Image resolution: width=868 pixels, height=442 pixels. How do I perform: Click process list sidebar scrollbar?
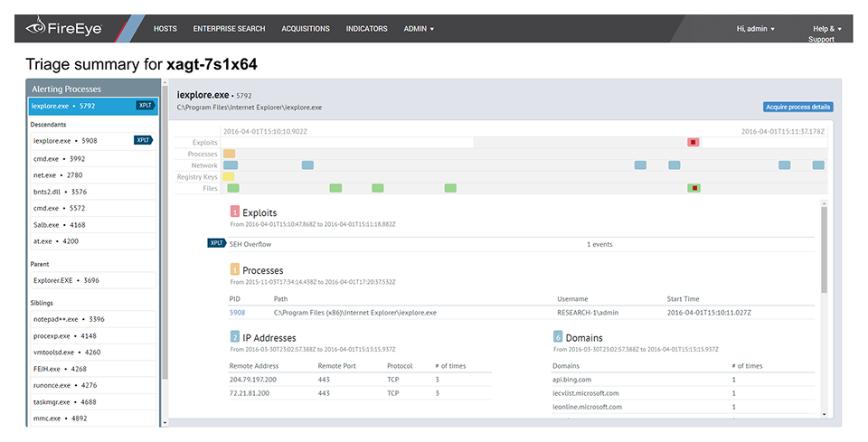[x=165, y=232]
